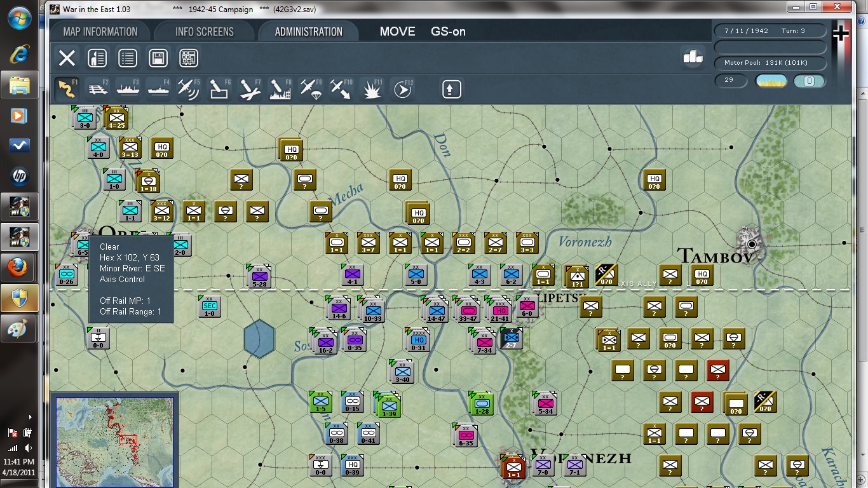Select the XXXX HQ 0-31 army counter
The width and height of the screenshot is (868, 488).
pos(417,339)
